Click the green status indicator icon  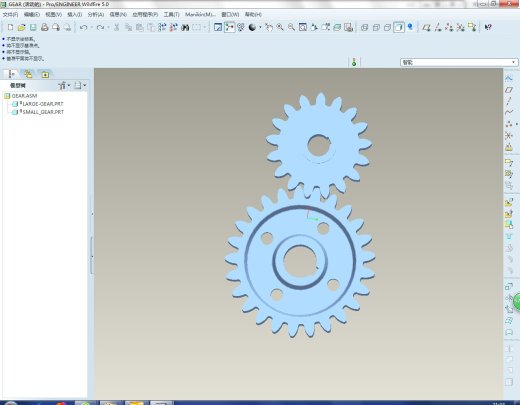pyautogui.click(x=354, y=62)
